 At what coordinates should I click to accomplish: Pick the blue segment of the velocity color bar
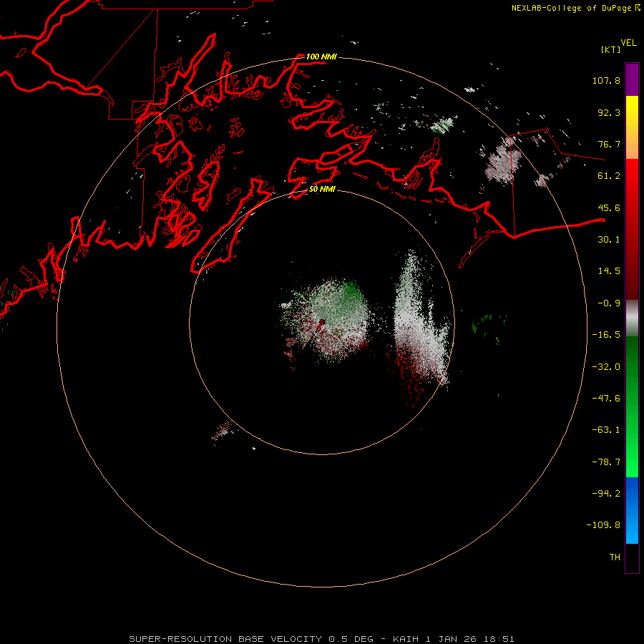pos(632,510)
